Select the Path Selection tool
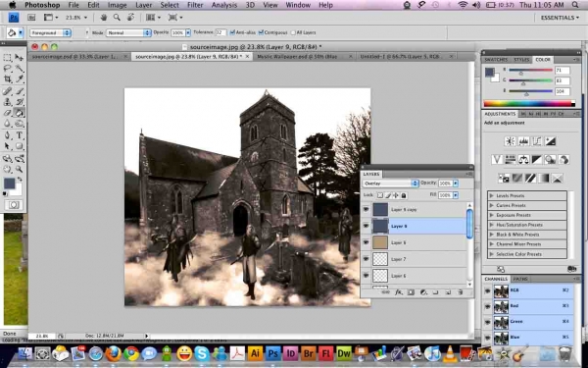Viewport: 588px width, 368px height. [7, 146]
